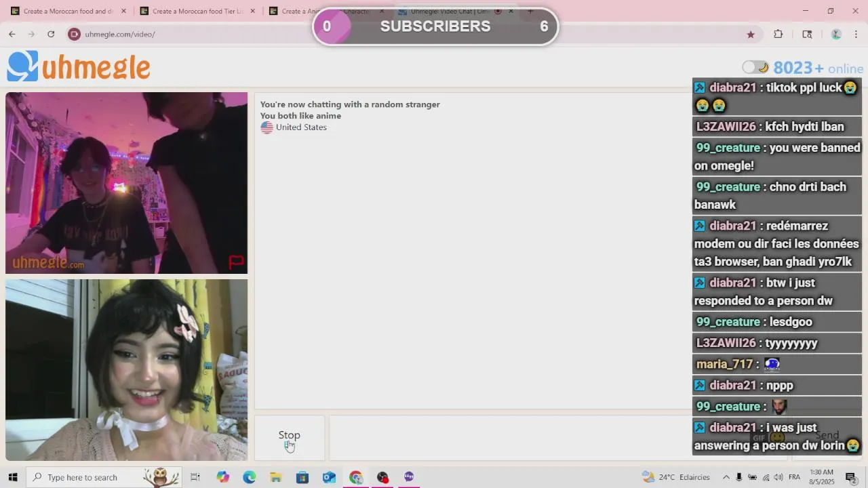This screenshot has width=868, height=488.
Task: Click the browser forward arrow
Action: pos(31,34)
